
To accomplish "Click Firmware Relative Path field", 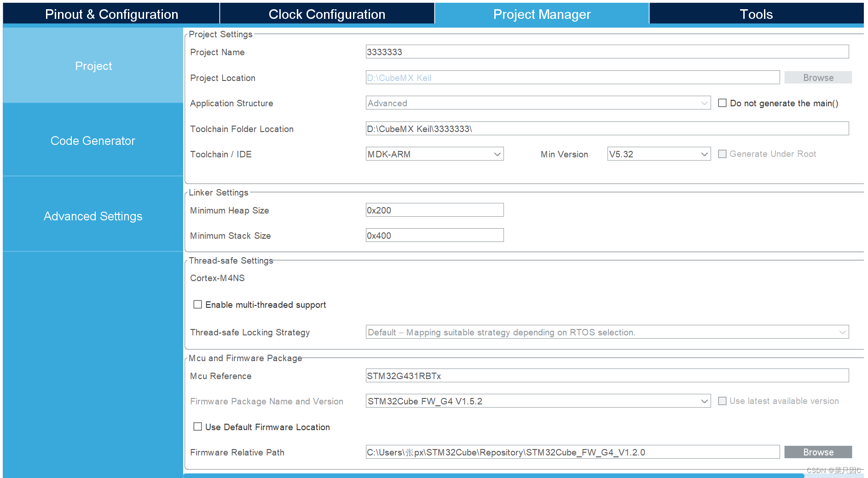I will (x=573, y=452).
